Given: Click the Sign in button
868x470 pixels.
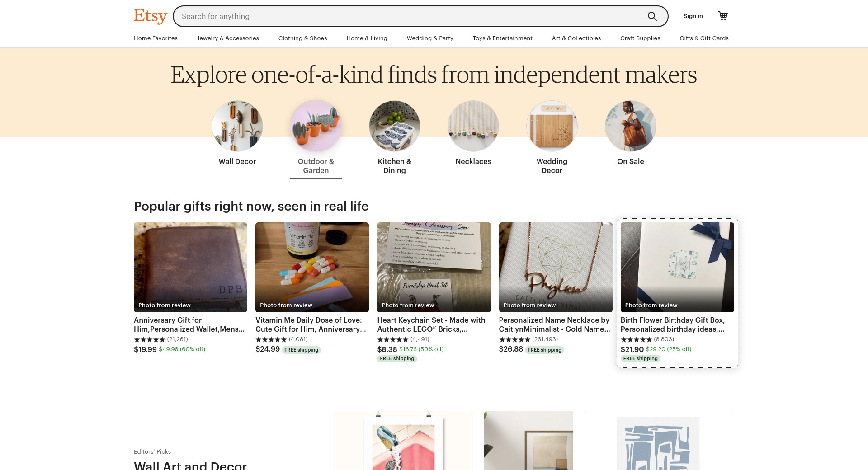Looking at the screenshot, I should click(693, 16).
